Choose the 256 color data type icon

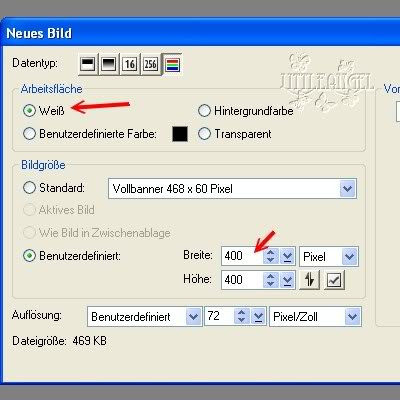pos(150,64)
